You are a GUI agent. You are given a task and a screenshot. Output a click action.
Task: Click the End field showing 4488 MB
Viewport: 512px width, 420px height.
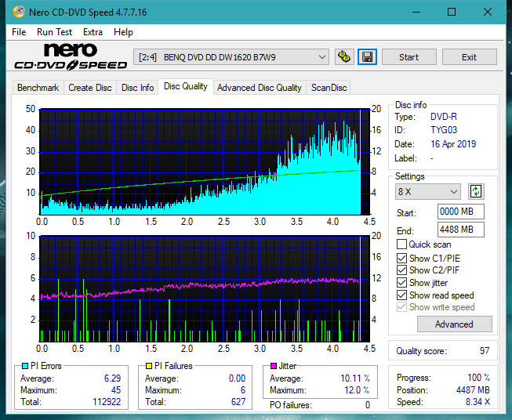460,230
